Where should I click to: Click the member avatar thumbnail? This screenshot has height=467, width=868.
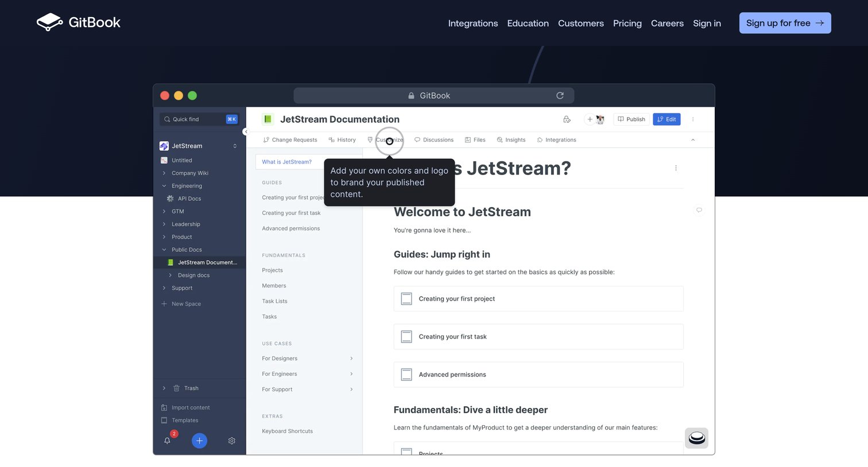click(x=600, y=119)
